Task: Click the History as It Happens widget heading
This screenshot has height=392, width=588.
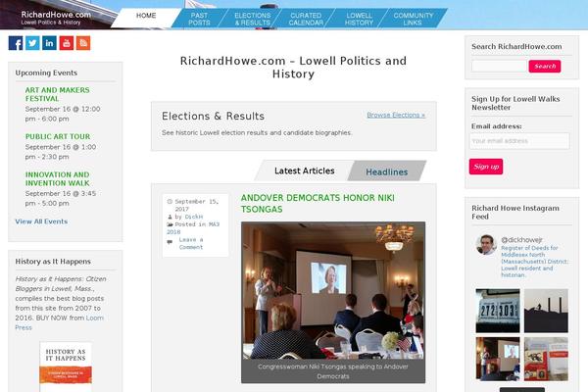Action: tap(53, 262)
